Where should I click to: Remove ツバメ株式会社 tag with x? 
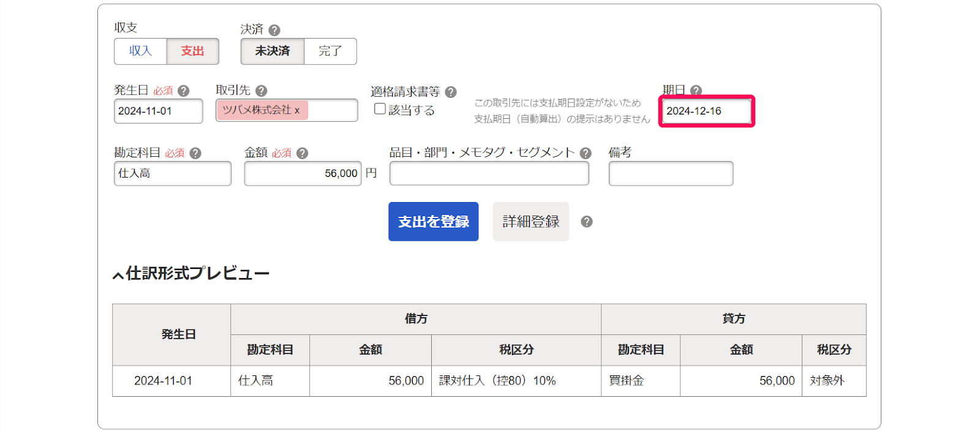point(297,111)
